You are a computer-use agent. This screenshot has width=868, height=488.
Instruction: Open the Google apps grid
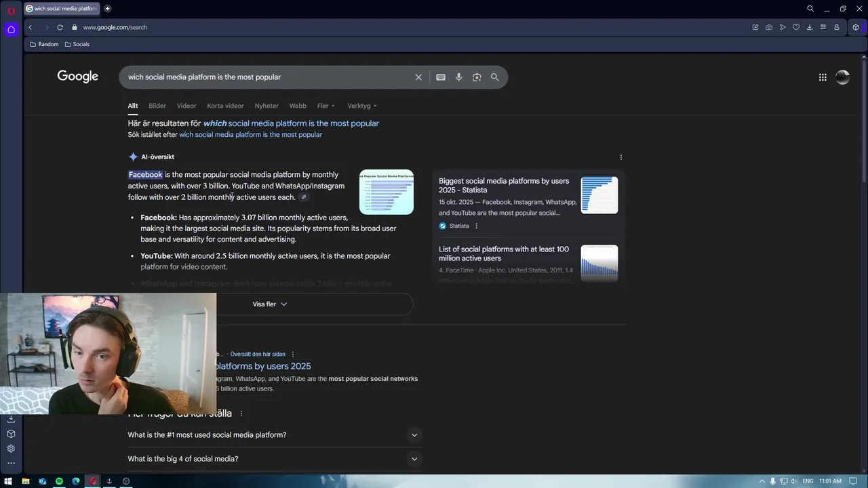(823, 77)
